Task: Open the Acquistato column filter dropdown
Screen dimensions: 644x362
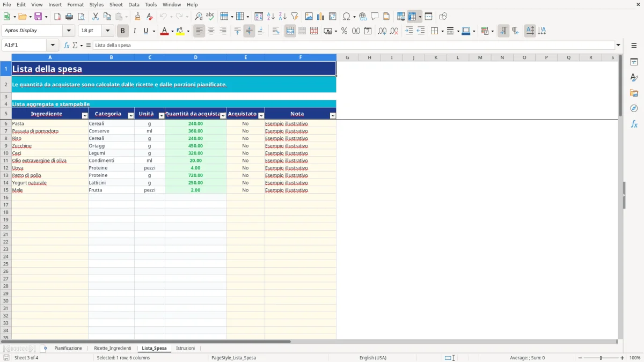Action: (261, 116)
